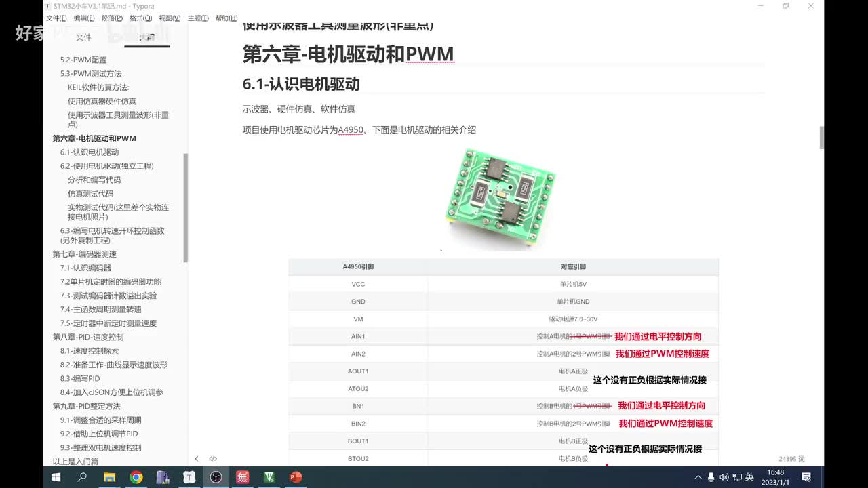Open taskbar search magnifier
Image resolution: width=868 pixels, height=488 pixels.
(x=82, y=477)
